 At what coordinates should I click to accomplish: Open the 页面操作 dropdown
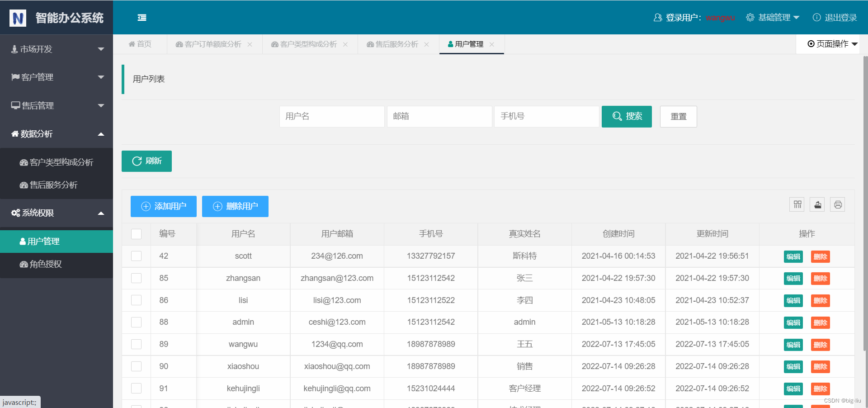(x=832, y=44)
